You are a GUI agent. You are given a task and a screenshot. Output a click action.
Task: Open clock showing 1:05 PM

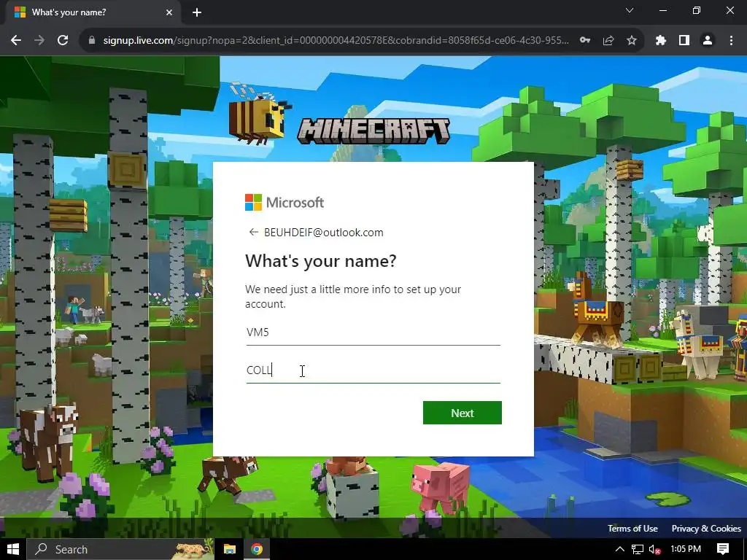tap(686, 550)
